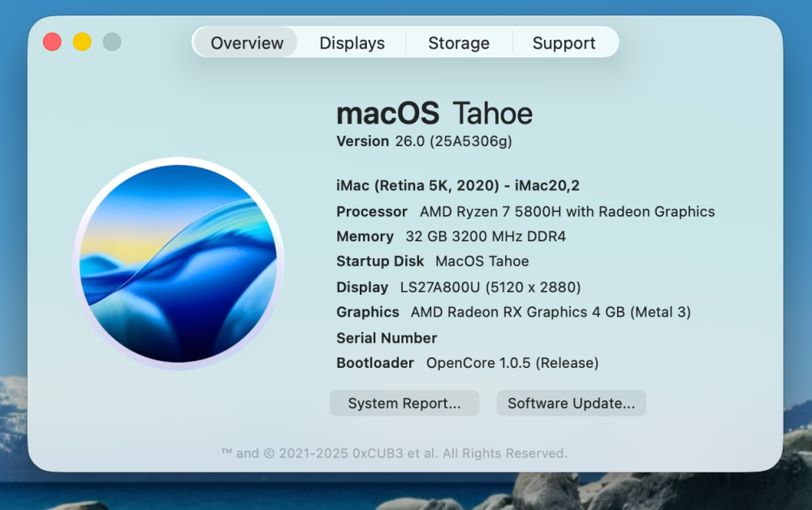Click the Serial Number label
The image size is (812, 510).
(387, 338)
